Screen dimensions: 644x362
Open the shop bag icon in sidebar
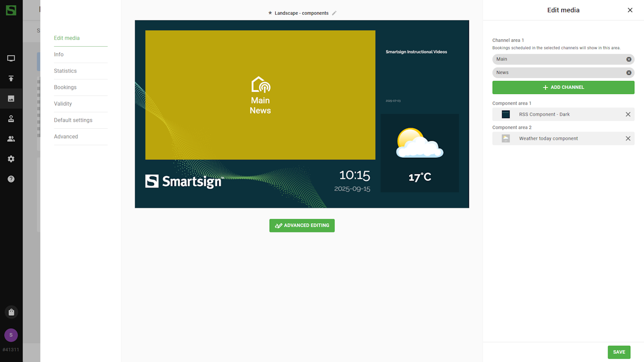[x=11, y=312]
